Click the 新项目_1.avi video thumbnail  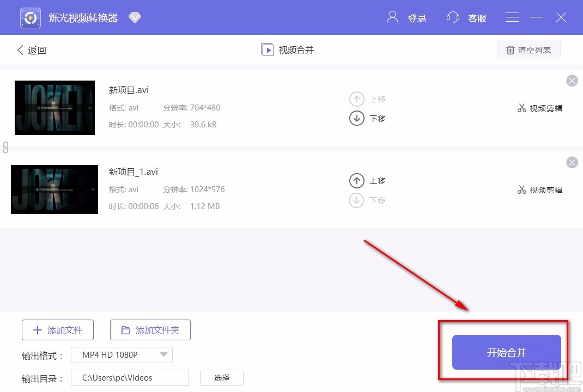[54, 189]
